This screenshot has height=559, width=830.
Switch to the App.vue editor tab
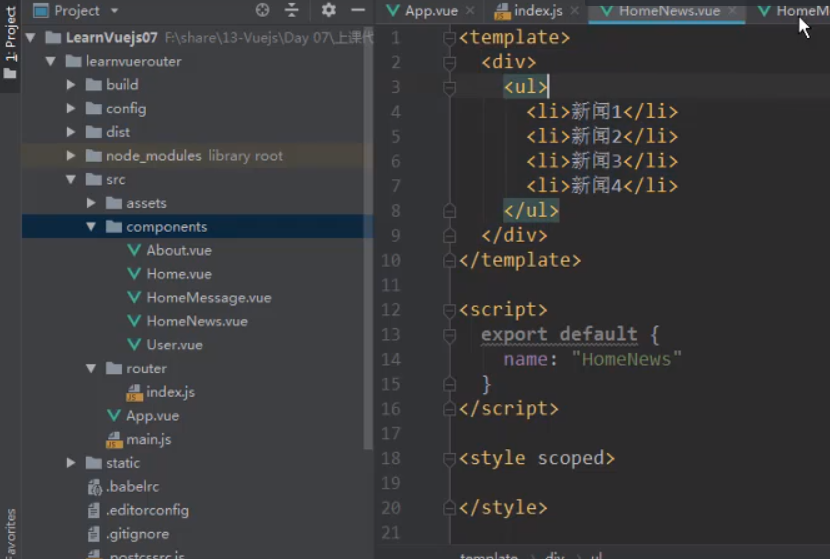[431, 11]
